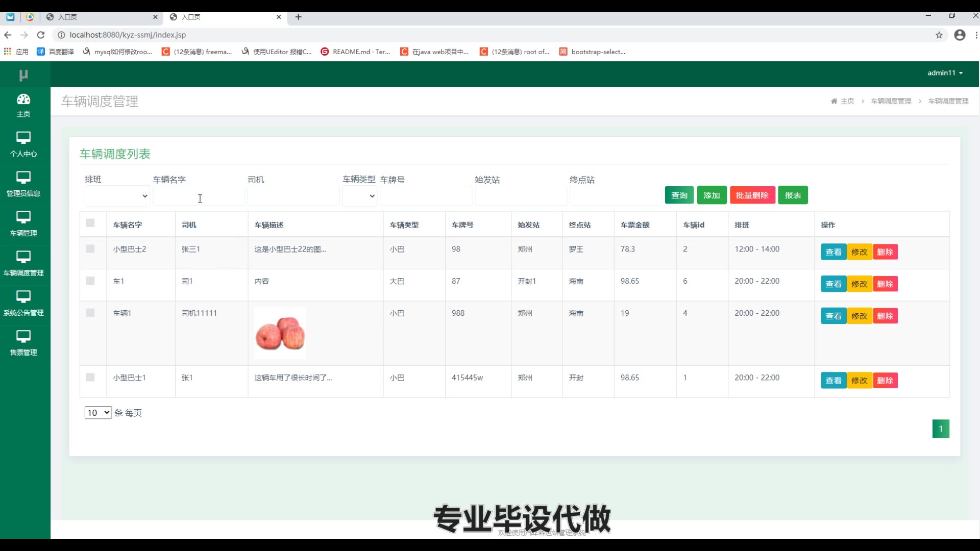Select the checkbox for 车辆1 row
Image resolution: width=980 pixels, height=551 pixels.
click(90, 313)
